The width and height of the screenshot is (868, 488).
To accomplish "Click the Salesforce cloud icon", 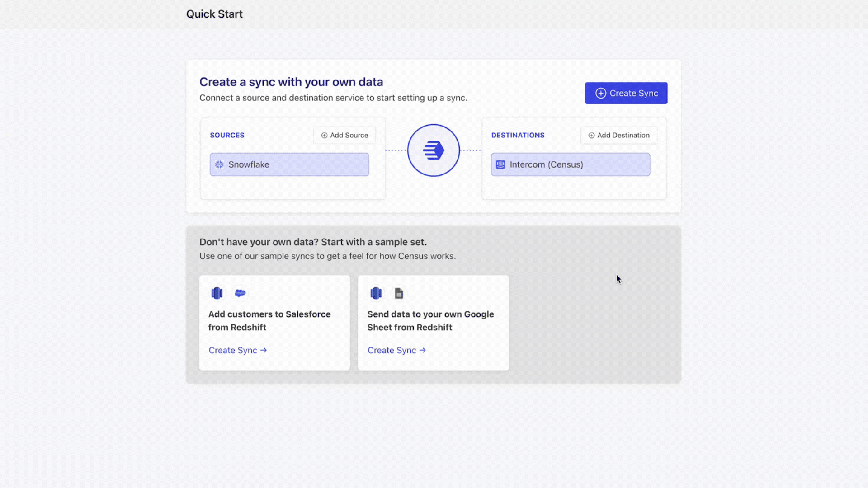I will tap(240, 293).
